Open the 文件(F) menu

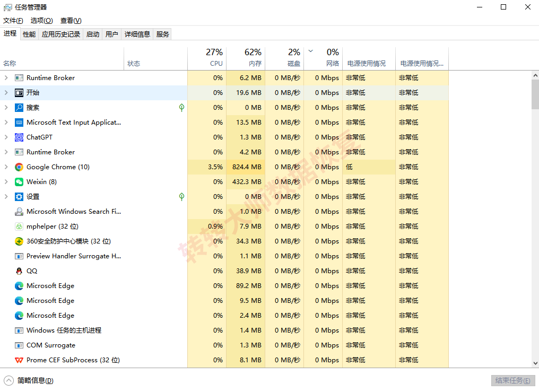click(x=13, y=21)
